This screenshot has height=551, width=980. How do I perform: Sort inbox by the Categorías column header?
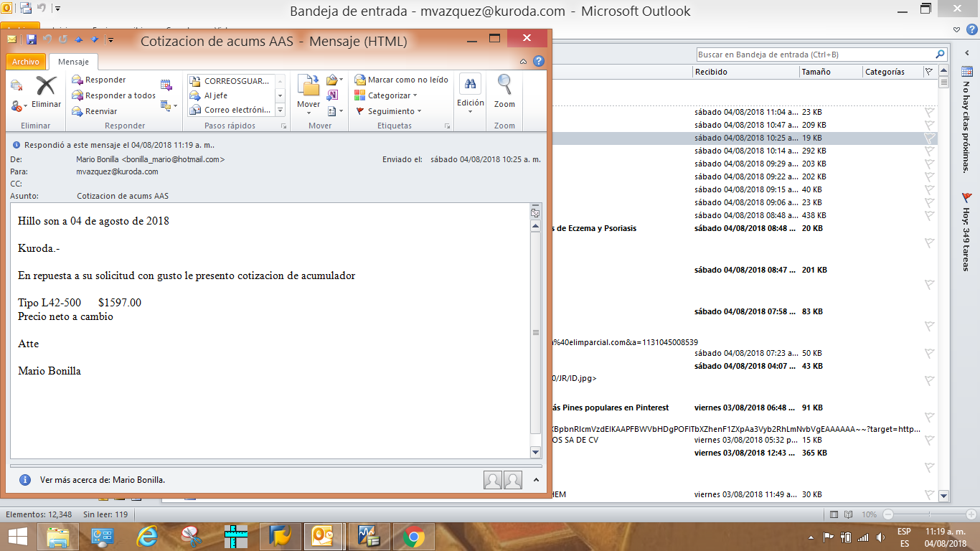coord(892,72)
